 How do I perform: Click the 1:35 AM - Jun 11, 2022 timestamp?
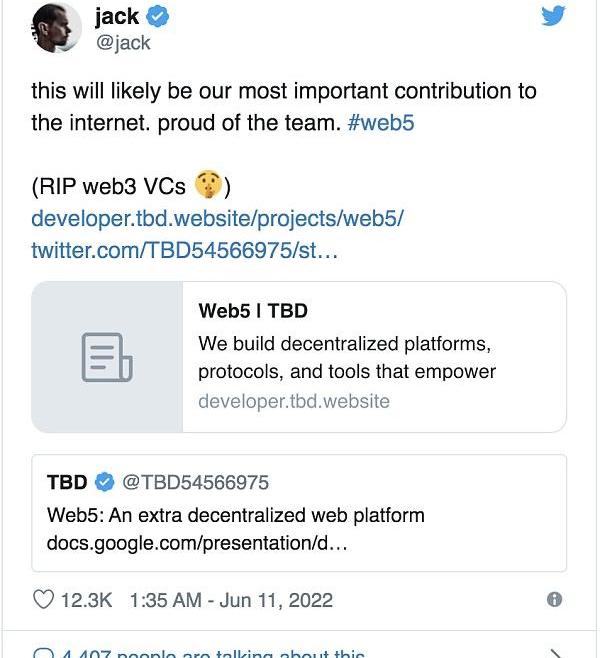click(231, 600)
